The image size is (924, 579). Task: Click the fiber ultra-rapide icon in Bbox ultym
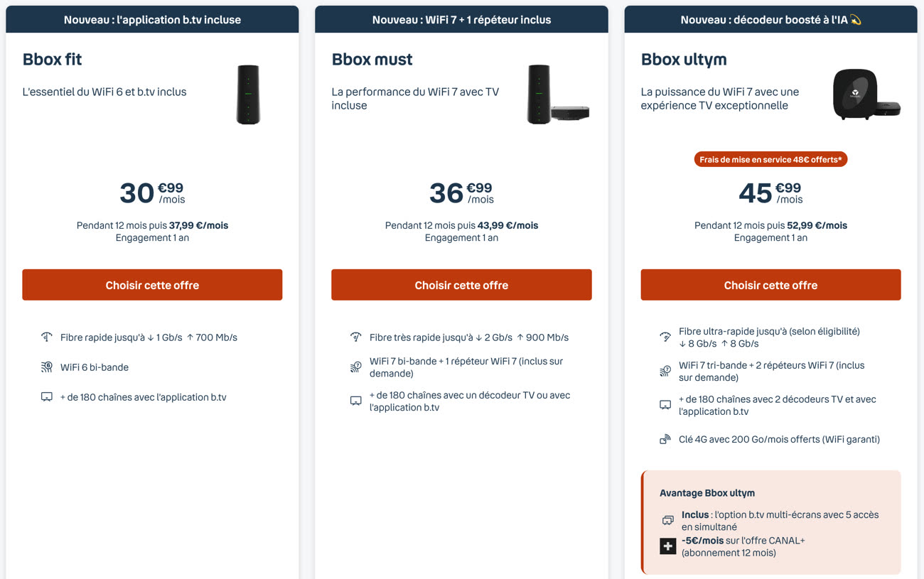coord(665,337)
